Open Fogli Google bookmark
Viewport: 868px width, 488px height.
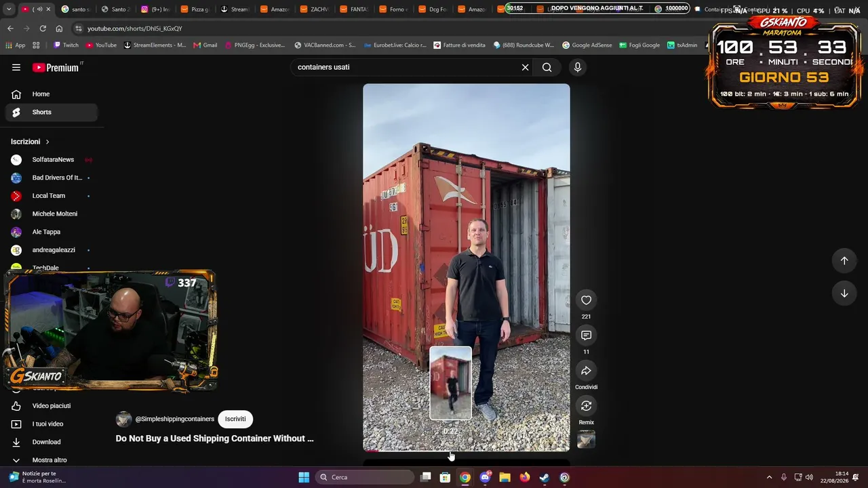639,45
